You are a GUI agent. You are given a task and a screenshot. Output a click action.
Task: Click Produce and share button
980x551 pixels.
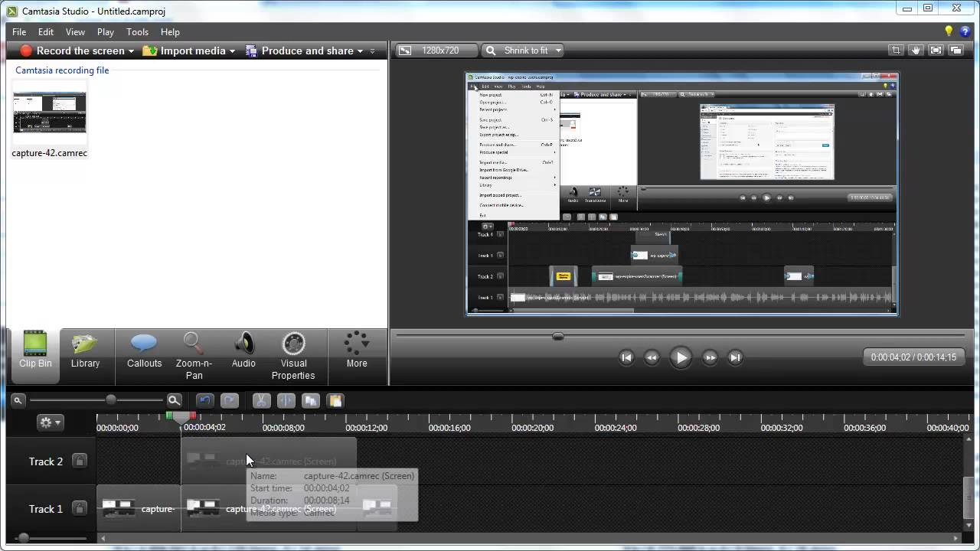click(299, 51)
